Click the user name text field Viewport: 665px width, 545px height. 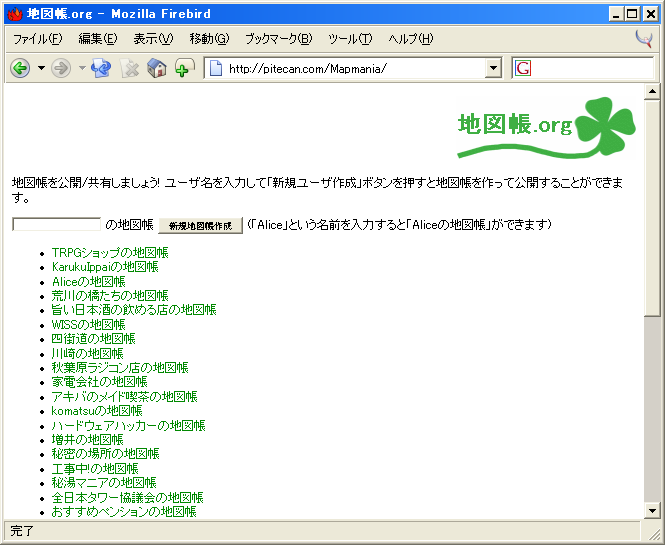point(56,224)
